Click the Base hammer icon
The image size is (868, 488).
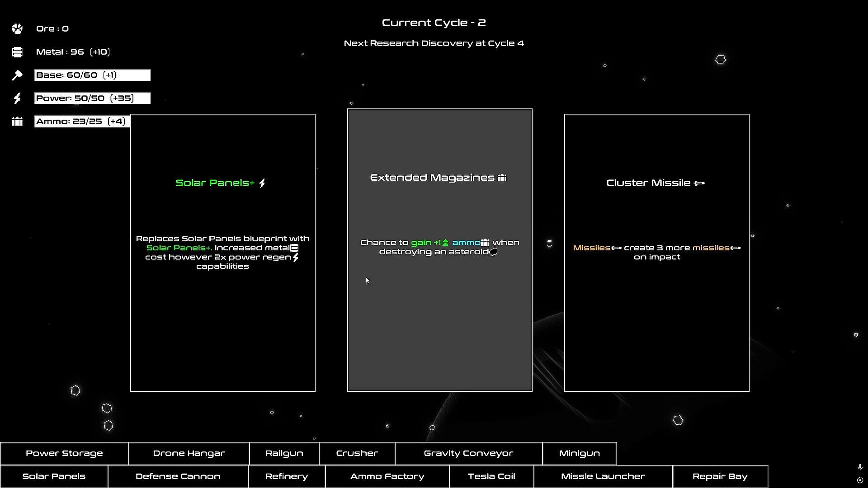(17, 75)
